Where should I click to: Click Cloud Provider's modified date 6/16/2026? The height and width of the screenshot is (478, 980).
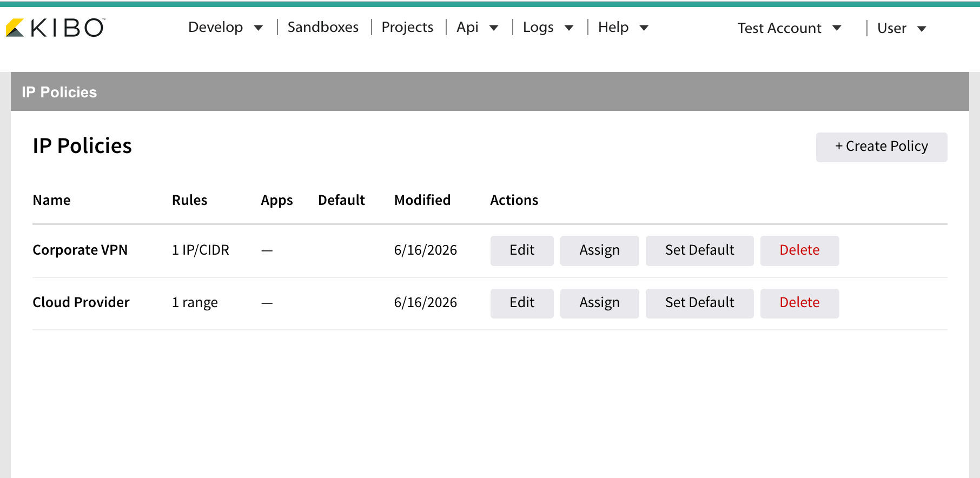(426, 302)
